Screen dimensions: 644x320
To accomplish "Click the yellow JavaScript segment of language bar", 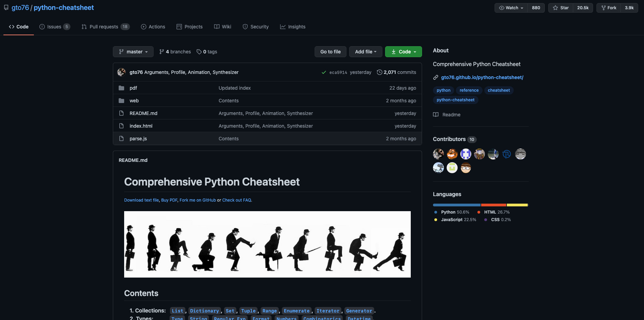I will tap(517, 205).
